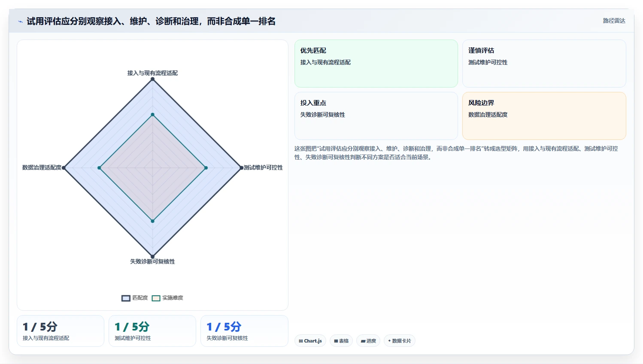Open the score card for 接入与现有流程适配

tap(61, 331)
